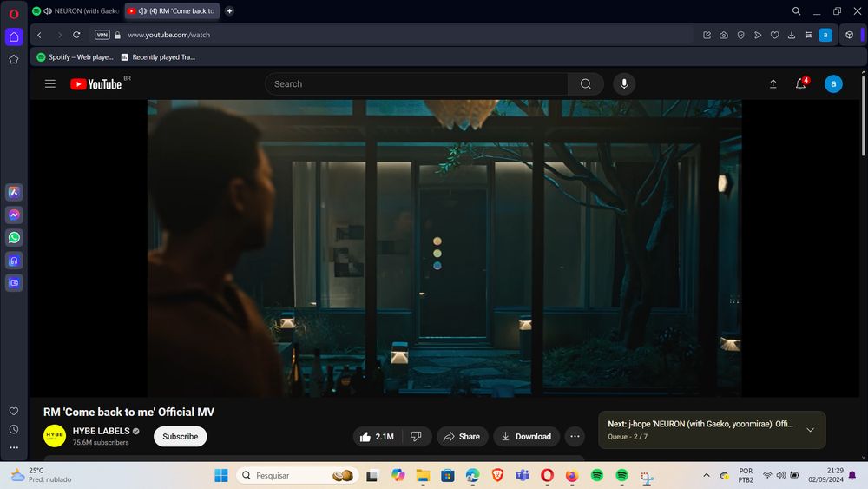The image size is (868, 489).
Task: Mute the NEURON Spotify tab audio
Action: pyautogui.click(x=48, y=11)
